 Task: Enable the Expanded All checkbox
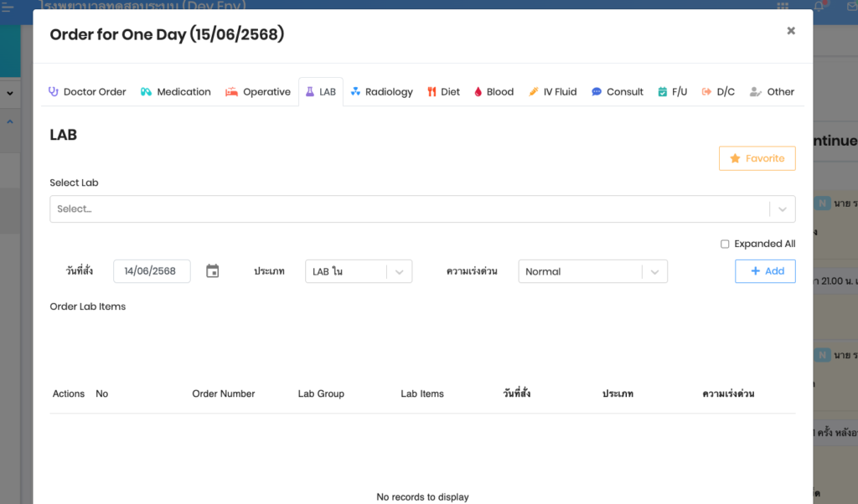[725, 244]
